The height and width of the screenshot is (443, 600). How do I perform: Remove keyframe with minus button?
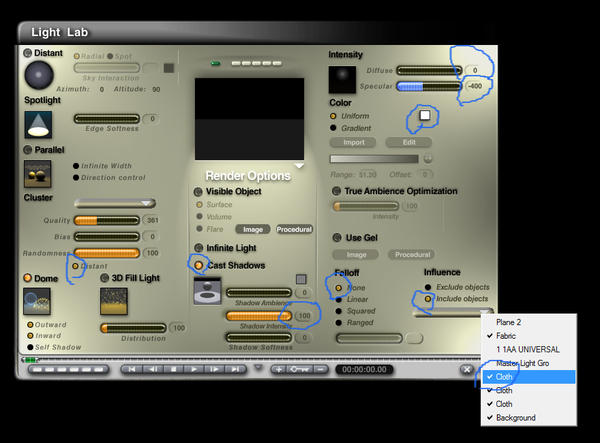pos(321,369)
